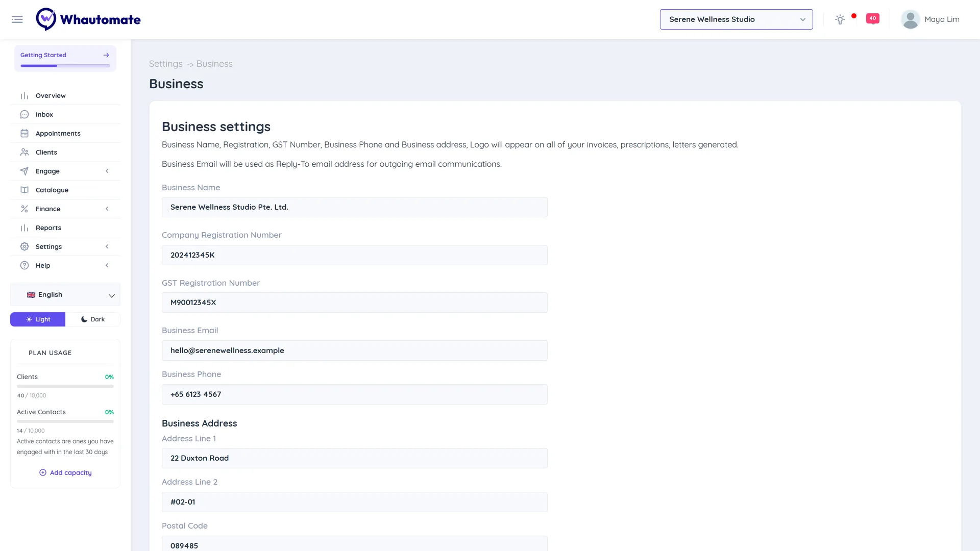Switch to Dark theme
Screen dimensions: 980x551
coord(93,319)
